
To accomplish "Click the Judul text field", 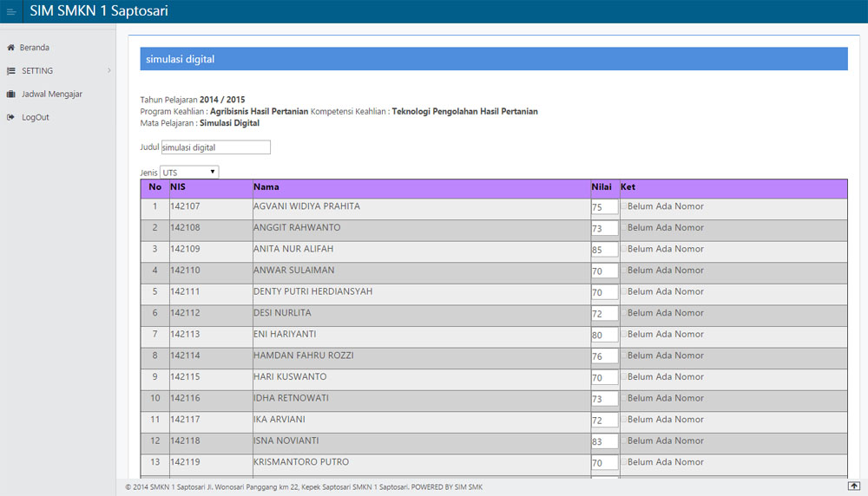I will tap(215, 148).
